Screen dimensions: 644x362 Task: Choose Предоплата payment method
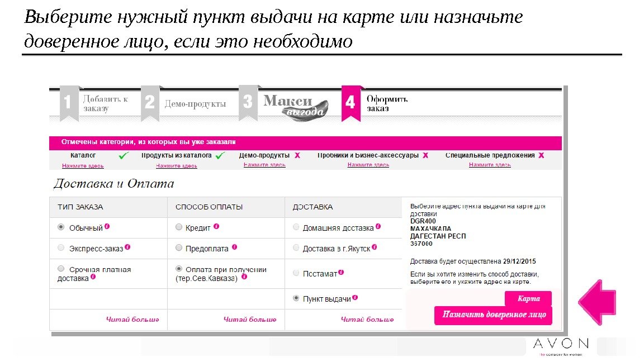point(179,247)
